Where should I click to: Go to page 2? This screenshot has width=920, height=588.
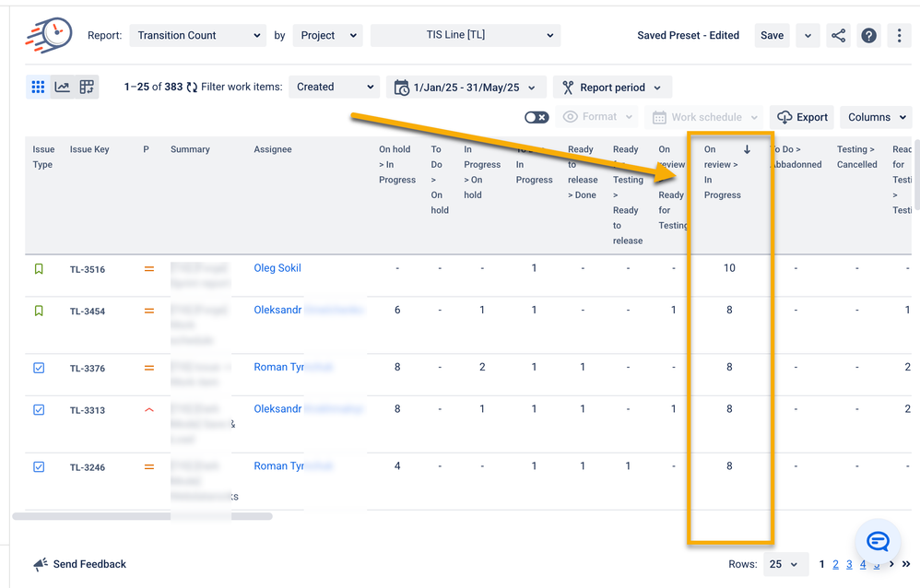pyautogui.click(x=835, y=564)
